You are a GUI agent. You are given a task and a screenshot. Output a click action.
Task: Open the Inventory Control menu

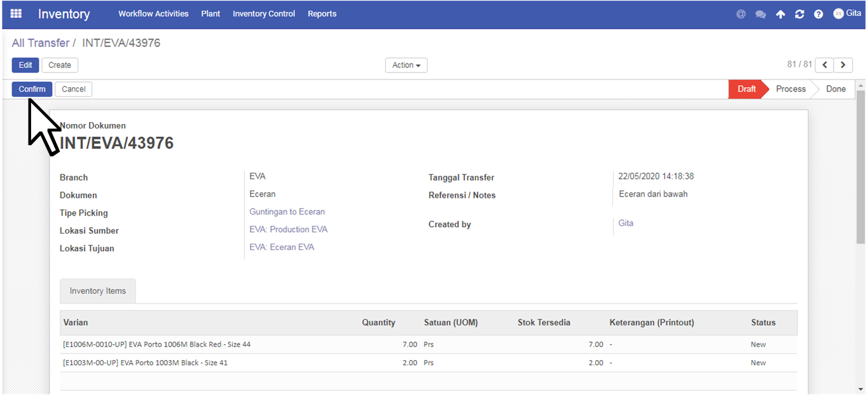click(264, 13)
